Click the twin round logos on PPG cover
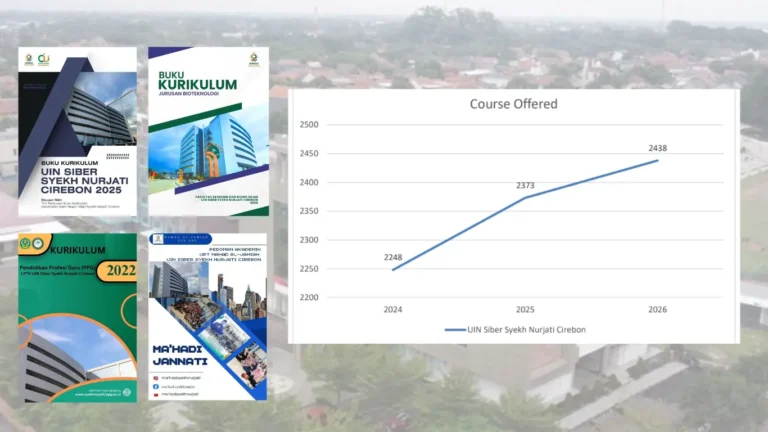 coord(31,243)
